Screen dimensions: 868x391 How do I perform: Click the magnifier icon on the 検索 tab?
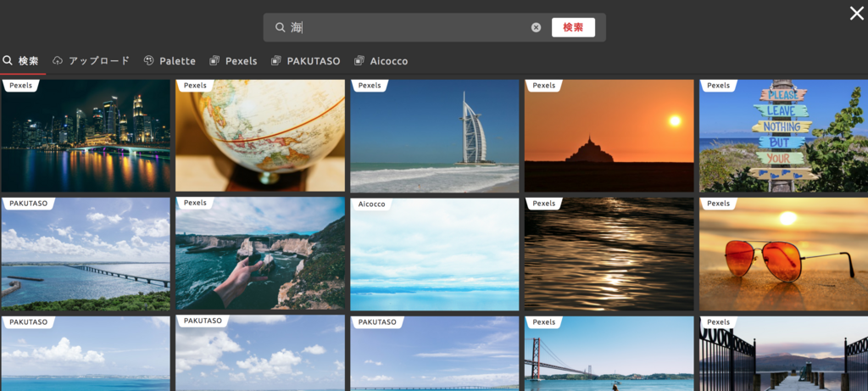point(8,60)
